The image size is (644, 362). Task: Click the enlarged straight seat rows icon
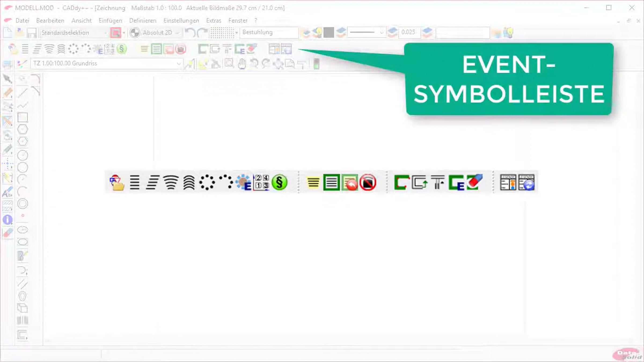(134, 183)
